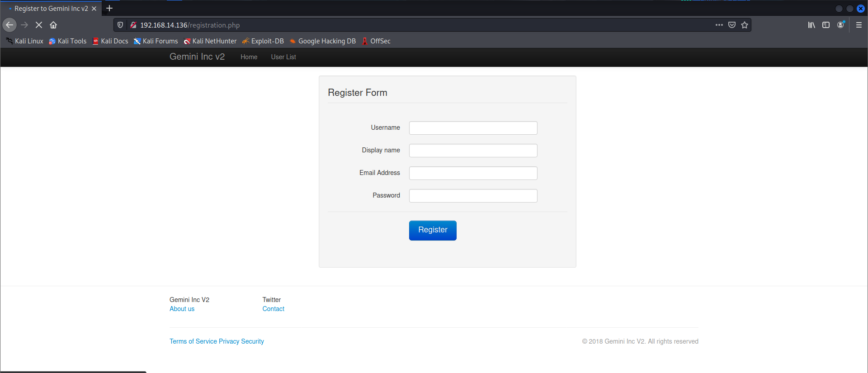Image resolution: width=868 pixels, height=373 pixels.
Task: Click the Contact link in the footer
Action: coord(273,309)
